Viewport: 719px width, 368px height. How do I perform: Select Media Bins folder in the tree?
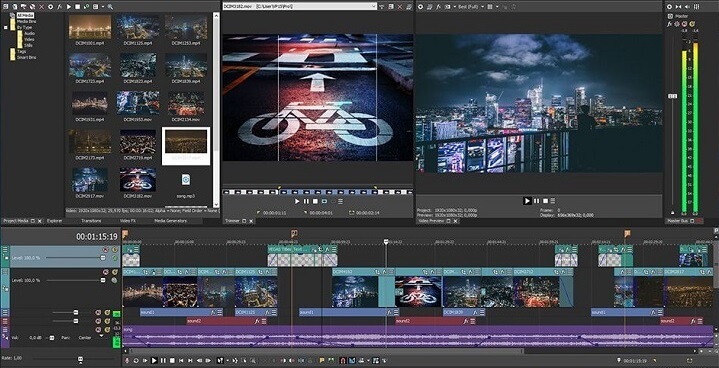26,21
